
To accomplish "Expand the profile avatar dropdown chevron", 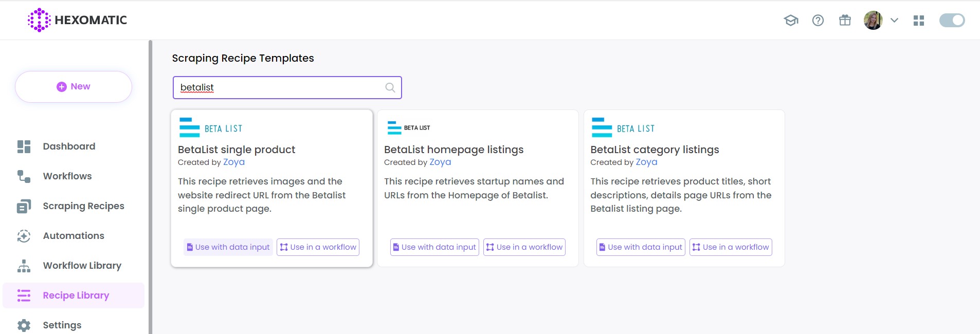I will [895, 20].
